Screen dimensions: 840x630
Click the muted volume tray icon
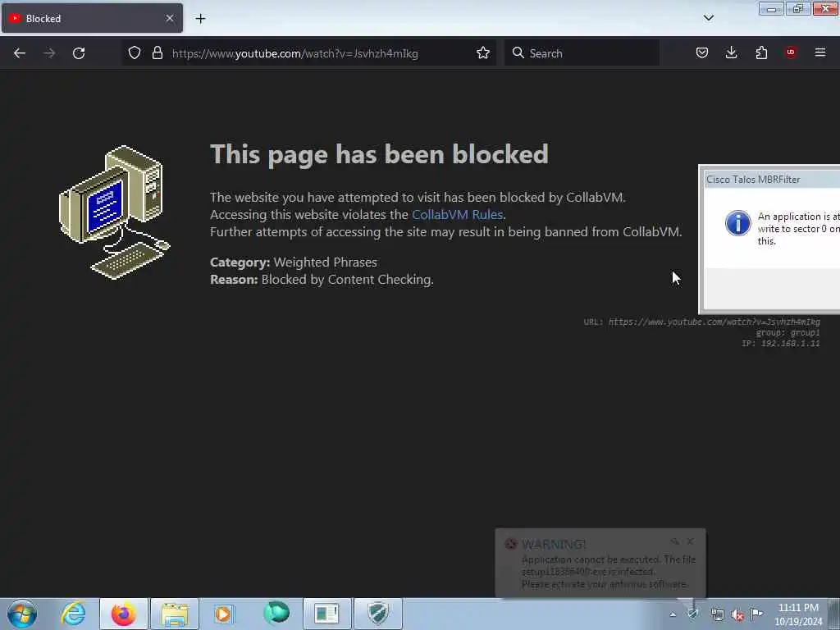(737, 614)
